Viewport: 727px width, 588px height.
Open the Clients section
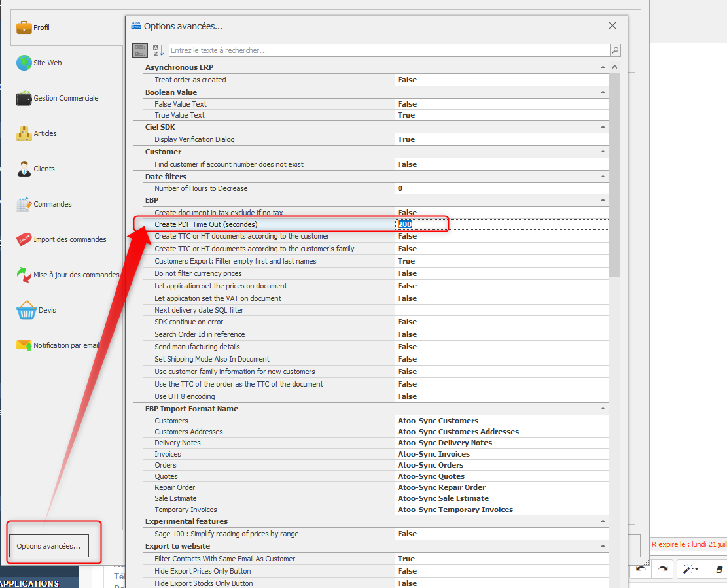pyautogui.click(x=36, y=169)
